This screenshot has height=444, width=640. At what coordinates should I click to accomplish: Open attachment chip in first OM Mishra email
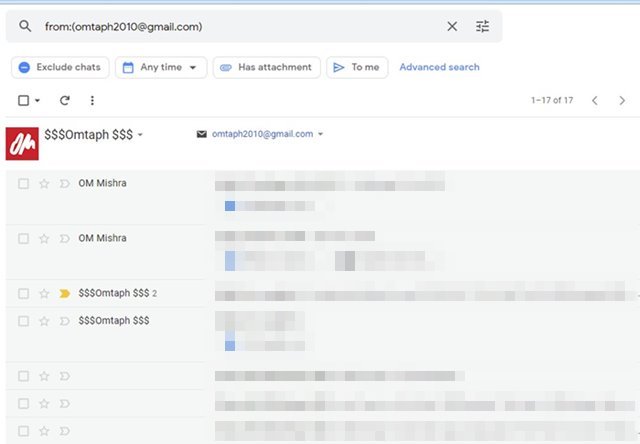click(x=269, y=206)
